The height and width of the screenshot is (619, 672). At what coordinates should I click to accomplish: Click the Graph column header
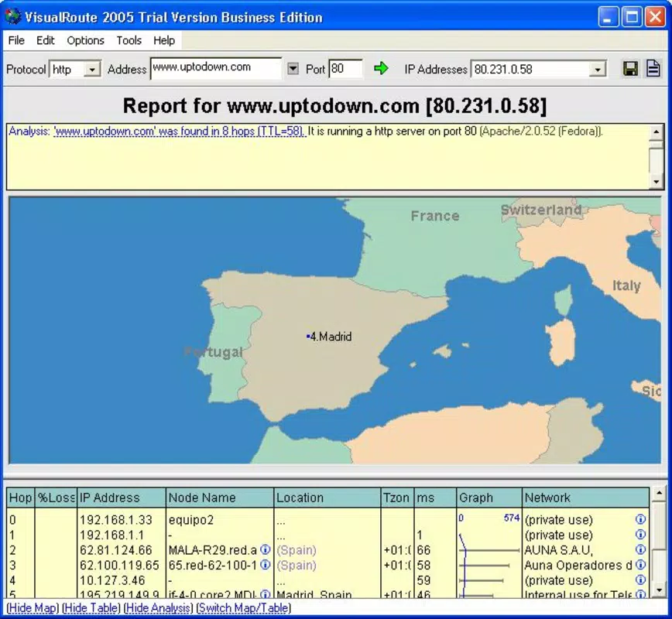(489, 498)
